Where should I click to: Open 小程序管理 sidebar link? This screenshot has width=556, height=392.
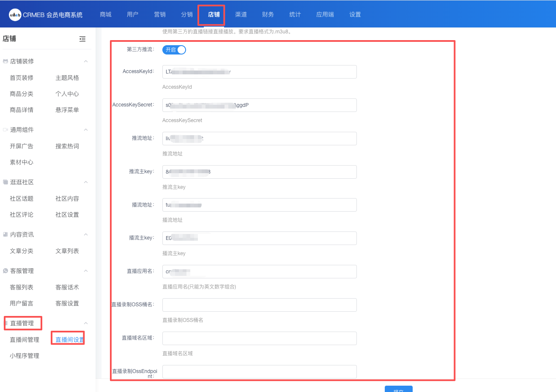[x=25, y=356]
